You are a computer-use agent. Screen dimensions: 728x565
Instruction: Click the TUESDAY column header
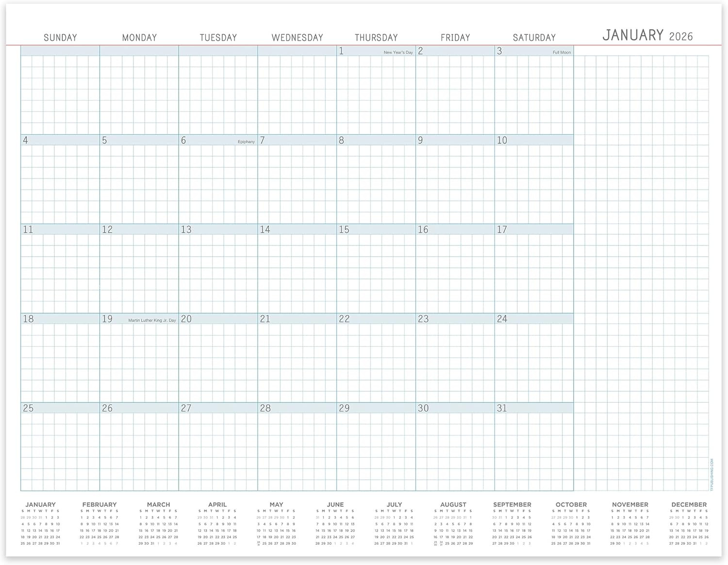218,37
